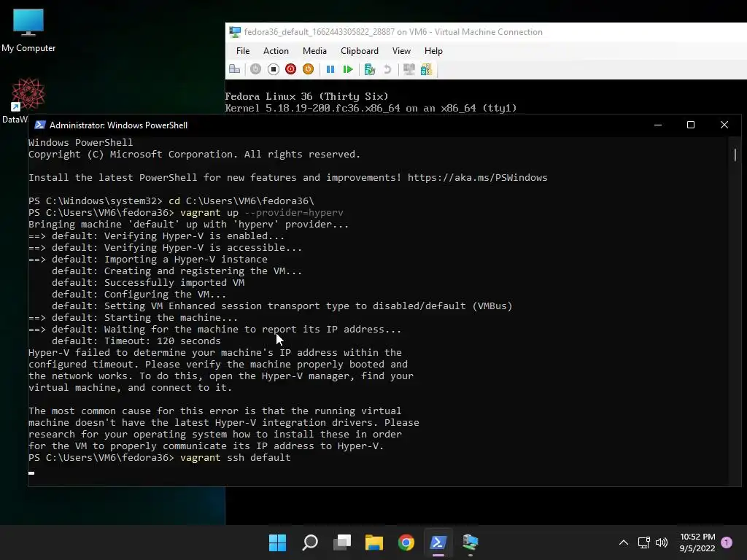Save VM state with orange power icon
747x560 pixels.
[x=309, y=69]
